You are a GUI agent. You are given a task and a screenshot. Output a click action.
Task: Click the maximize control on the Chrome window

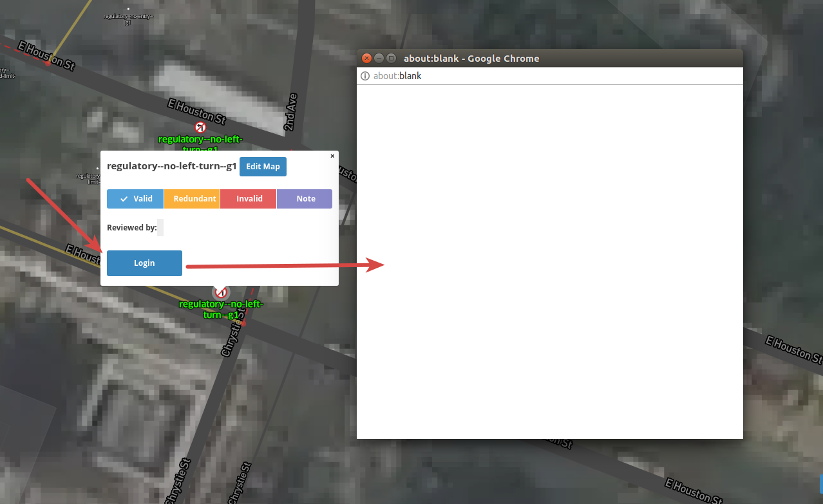tap(390, 57)
